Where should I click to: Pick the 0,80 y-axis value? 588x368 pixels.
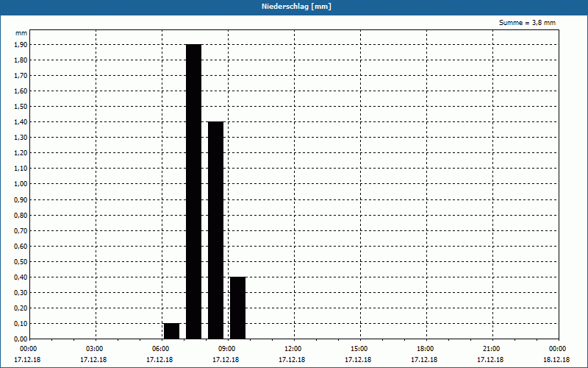click(21, 216)
